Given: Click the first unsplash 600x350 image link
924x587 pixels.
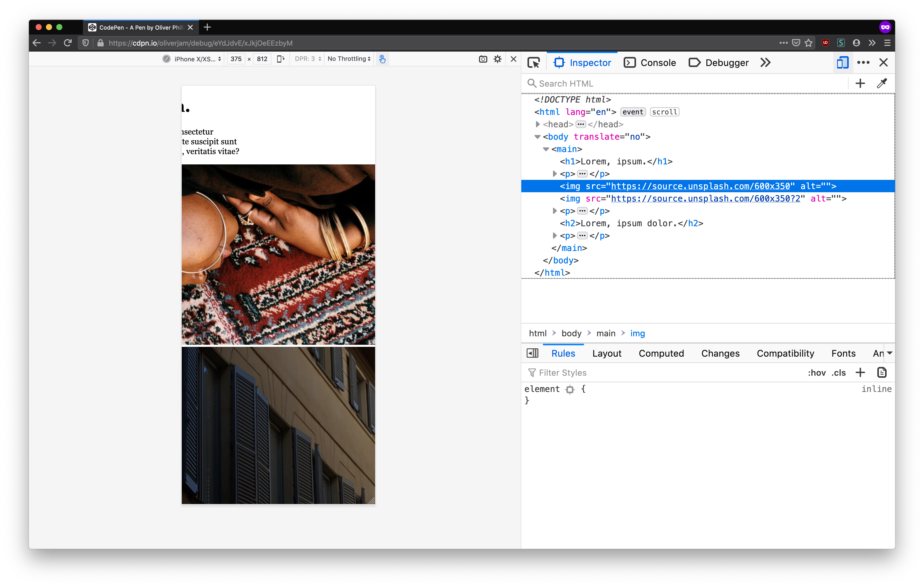Looking at the screenshot, I should (x=700, y=186).
